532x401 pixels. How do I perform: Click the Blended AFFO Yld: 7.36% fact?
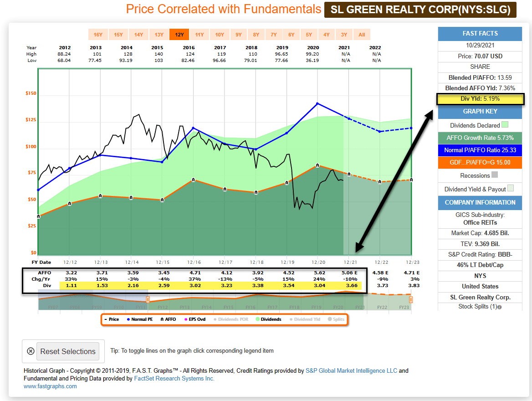coord(480,88)
